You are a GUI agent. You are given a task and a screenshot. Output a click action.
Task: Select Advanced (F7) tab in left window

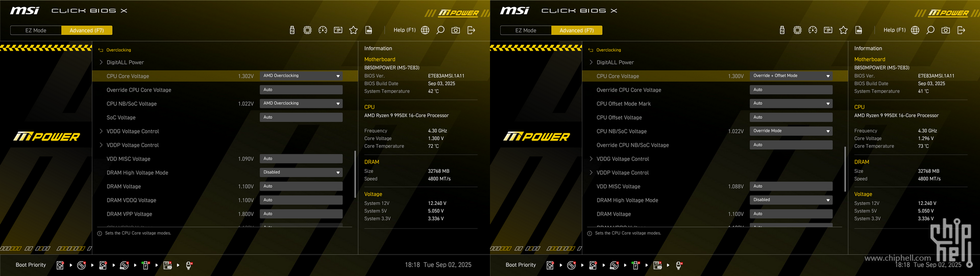tap(87, 31)
